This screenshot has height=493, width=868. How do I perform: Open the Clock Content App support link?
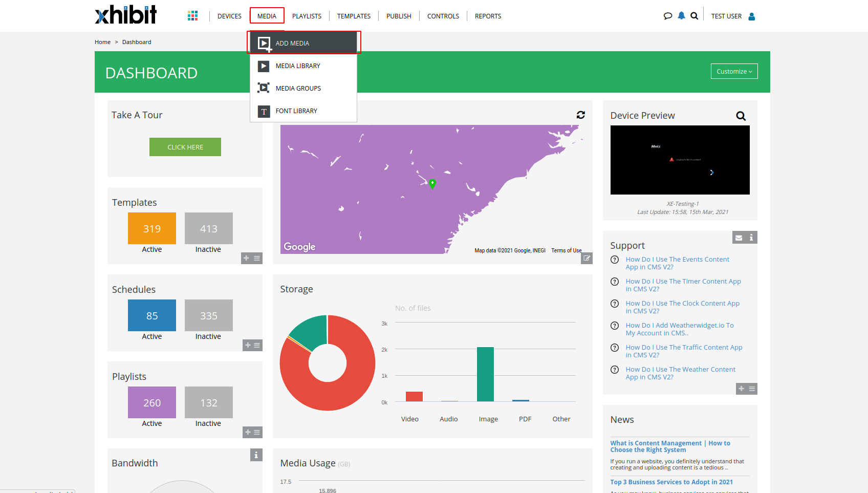(682, 307)
